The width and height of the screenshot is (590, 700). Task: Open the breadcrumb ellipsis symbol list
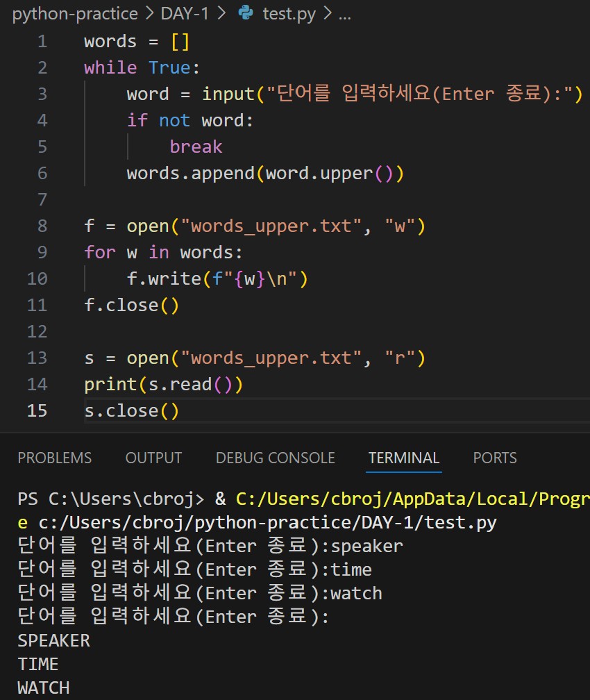click(344, 16)
